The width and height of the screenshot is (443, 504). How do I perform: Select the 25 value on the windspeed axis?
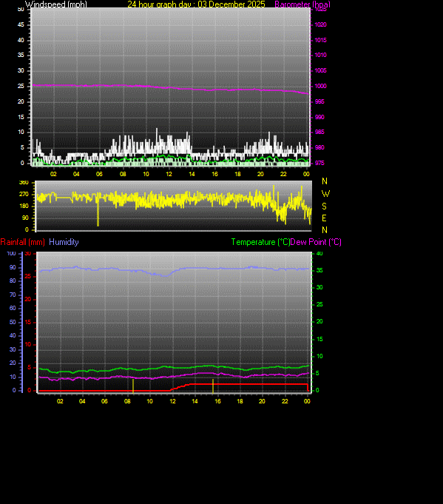[x=21, y=86]
